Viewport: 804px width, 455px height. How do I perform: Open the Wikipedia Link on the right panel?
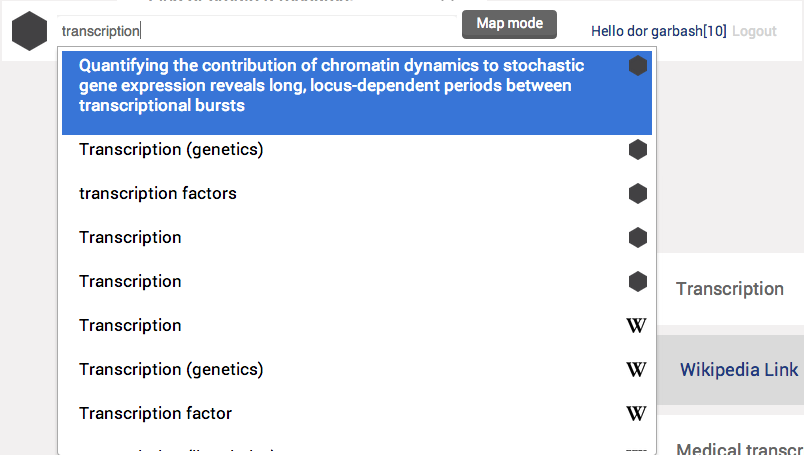(739, 370)
